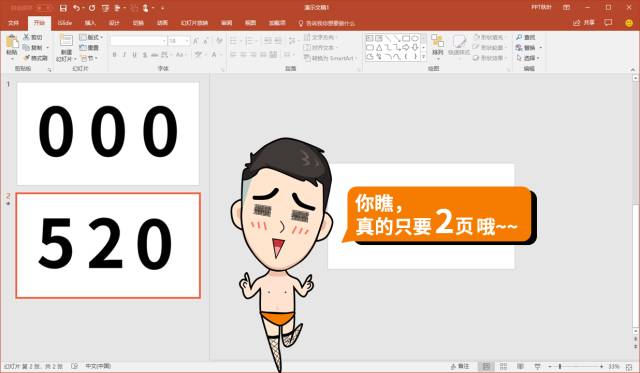Click the Undo arrow icon
Image resolution: width=640 pixels, height=373 pixels.
pos(76,8)
